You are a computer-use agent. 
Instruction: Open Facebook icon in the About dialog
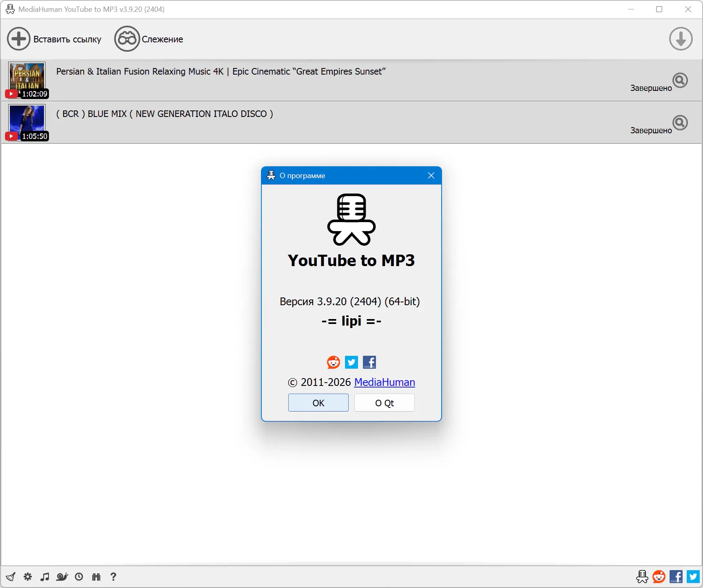369,362
